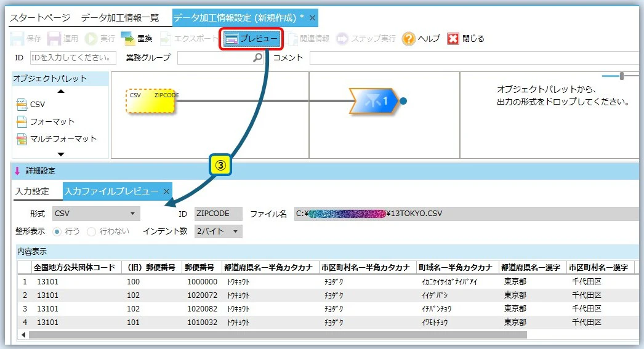Click the Related Info (関連情報) icon
This screenshot has width=644, height=349.
[292, 39]
